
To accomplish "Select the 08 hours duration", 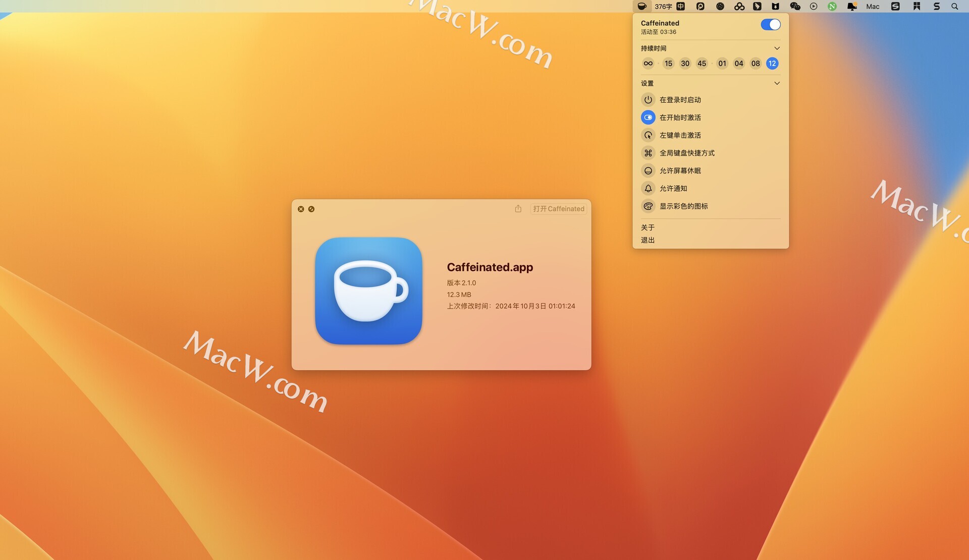I will point(755,64).
